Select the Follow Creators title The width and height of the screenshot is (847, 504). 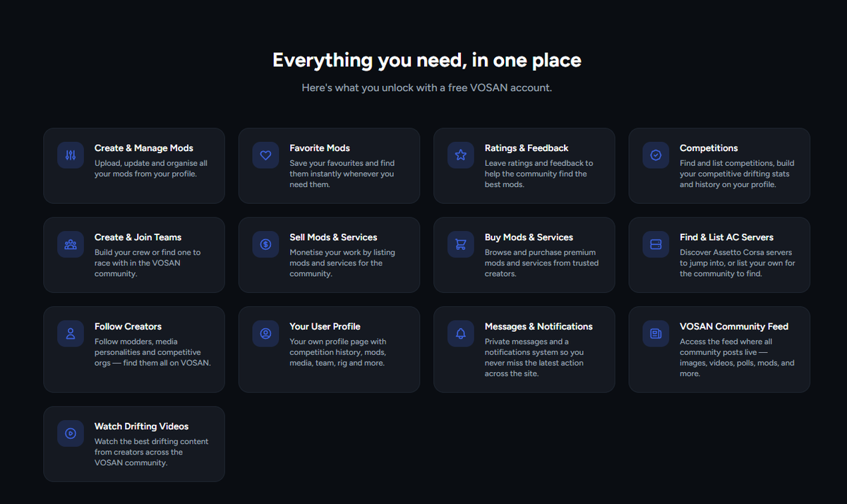[x=128, y=327]
